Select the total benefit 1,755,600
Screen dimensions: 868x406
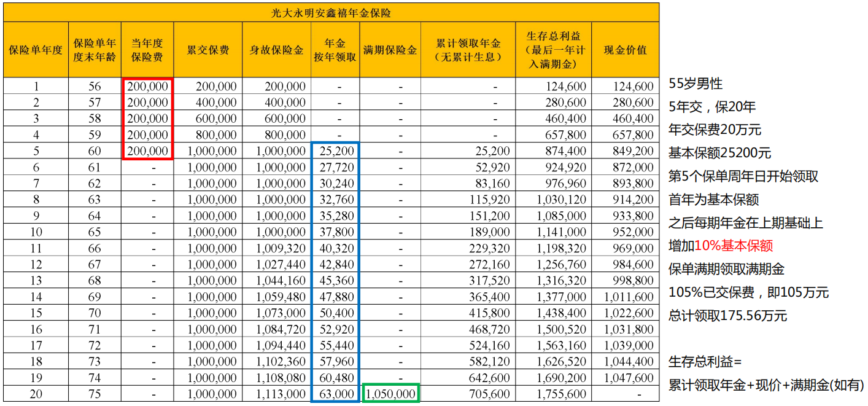pyautogui.click(x=562, y=394)
